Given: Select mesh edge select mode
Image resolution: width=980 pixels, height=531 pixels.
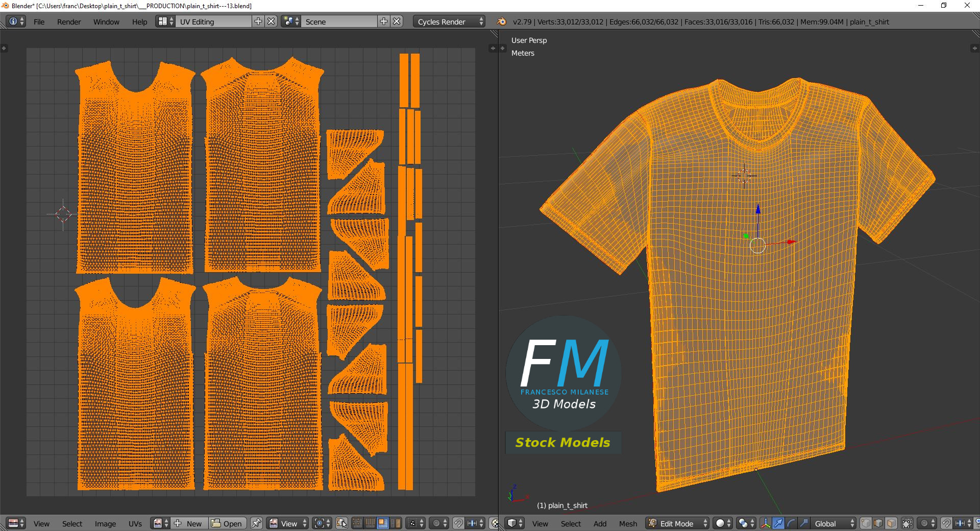Looking at the screenshot, I should pos(878,523).
